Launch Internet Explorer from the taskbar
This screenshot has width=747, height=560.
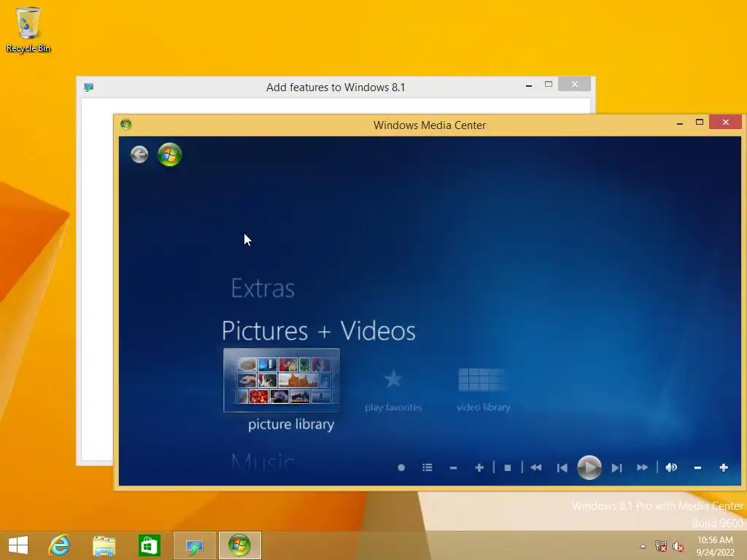pyautogui.click(x=60, y=545)
